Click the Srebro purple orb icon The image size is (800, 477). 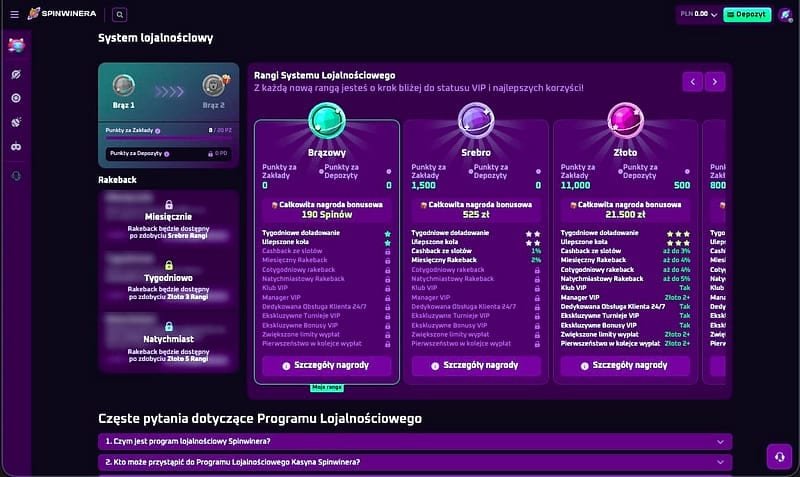pyautogui.click(x=476, y=120)
